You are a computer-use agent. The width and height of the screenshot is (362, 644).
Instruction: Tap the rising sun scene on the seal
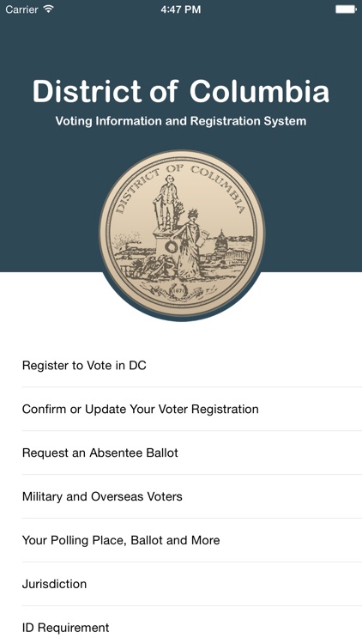pos(125,240)
